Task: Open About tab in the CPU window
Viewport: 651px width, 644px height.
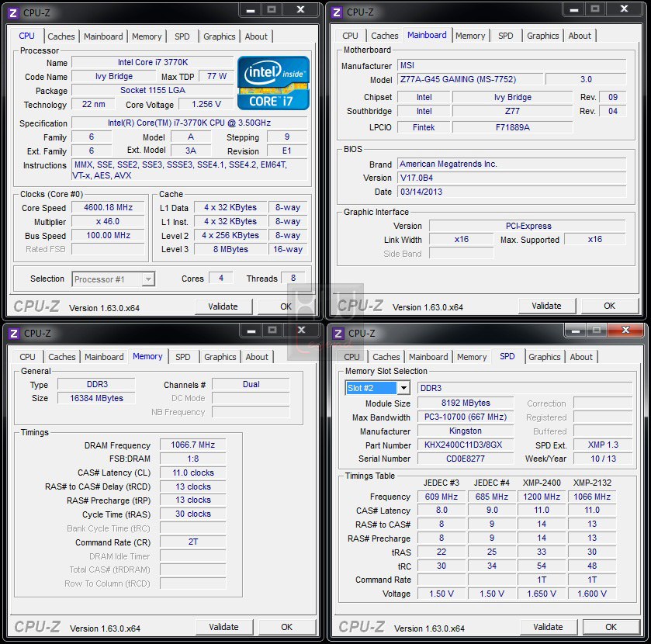Action: [256, 36]
